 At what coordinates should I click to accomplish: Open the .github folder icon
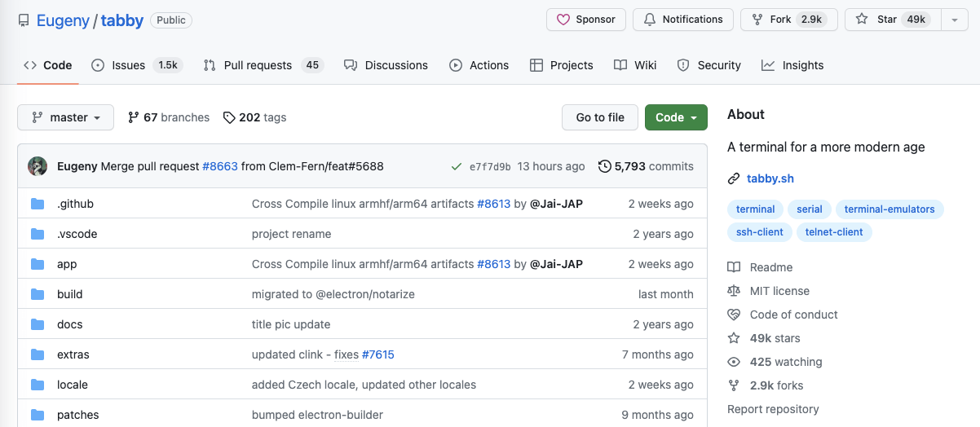(x=38, y=204)
